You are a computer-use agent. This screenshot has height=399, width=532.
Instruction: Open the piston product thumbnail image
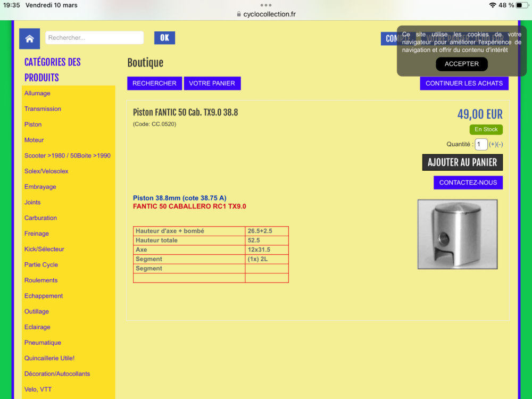coord(457,234)
